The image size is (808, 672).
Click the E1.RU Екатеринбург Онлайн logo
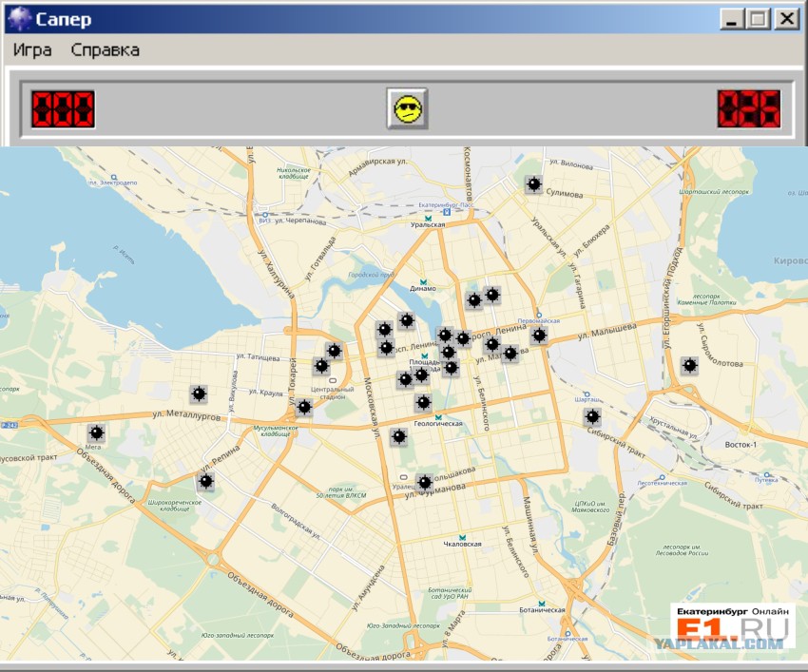pos(733,624)
